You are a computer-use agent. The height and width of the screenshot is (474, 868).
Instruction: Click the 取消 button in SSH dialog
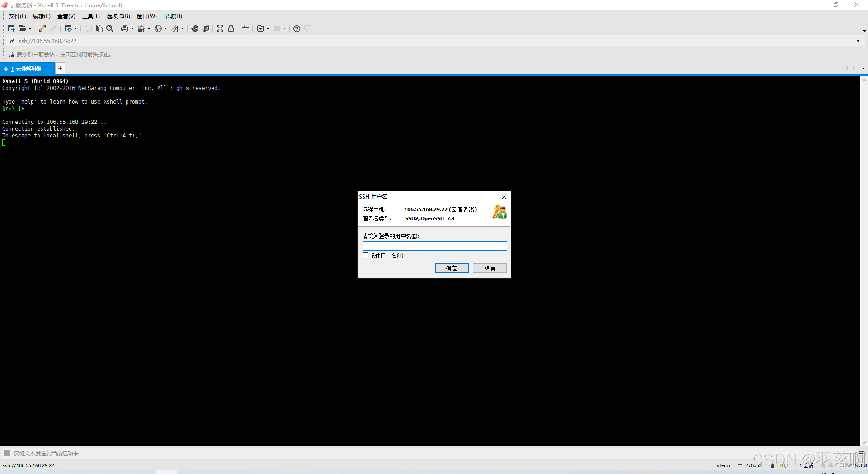click(490, 268)
